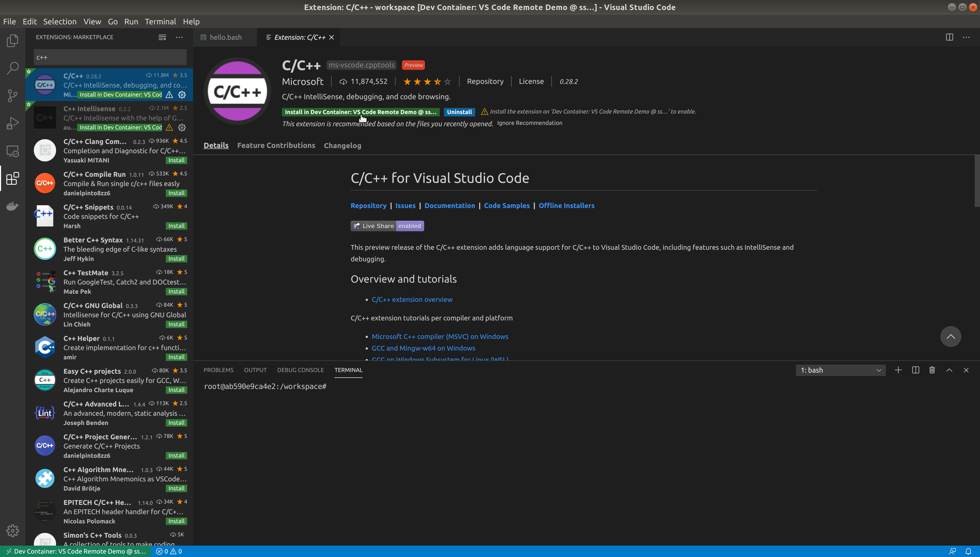Close the Extension: C/C++ tab
This screenshot has width=980, height=557.
pyautogui.click(x=332, y=37)
